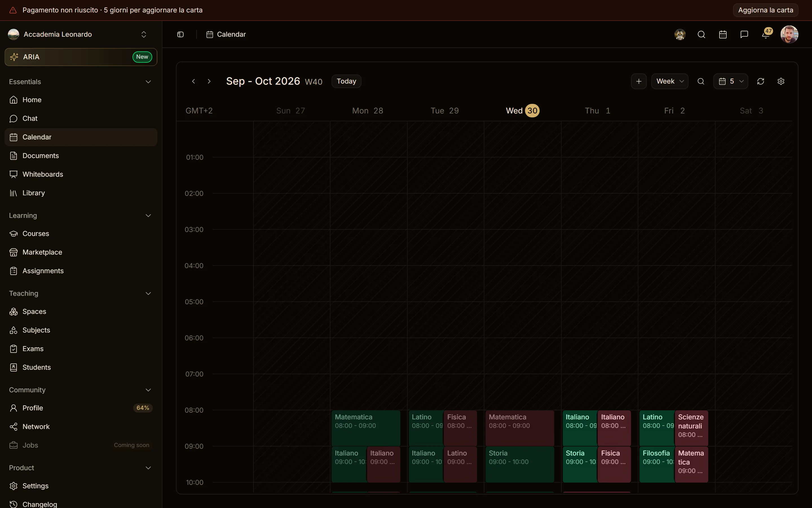Open the top bar calendar icon
This screenshot has width=812, height=508.
[x=723, y=34]
